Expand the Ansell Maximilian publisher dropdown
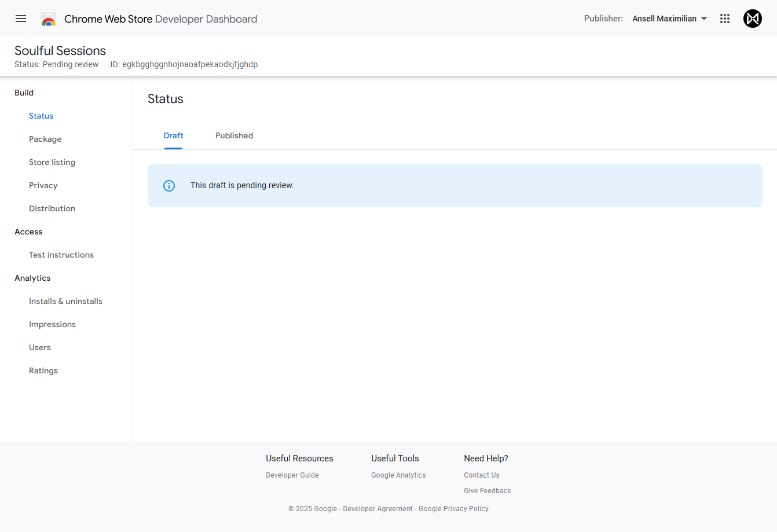The width and height of the screenshot is (777, 532). [x=669, y=18]
